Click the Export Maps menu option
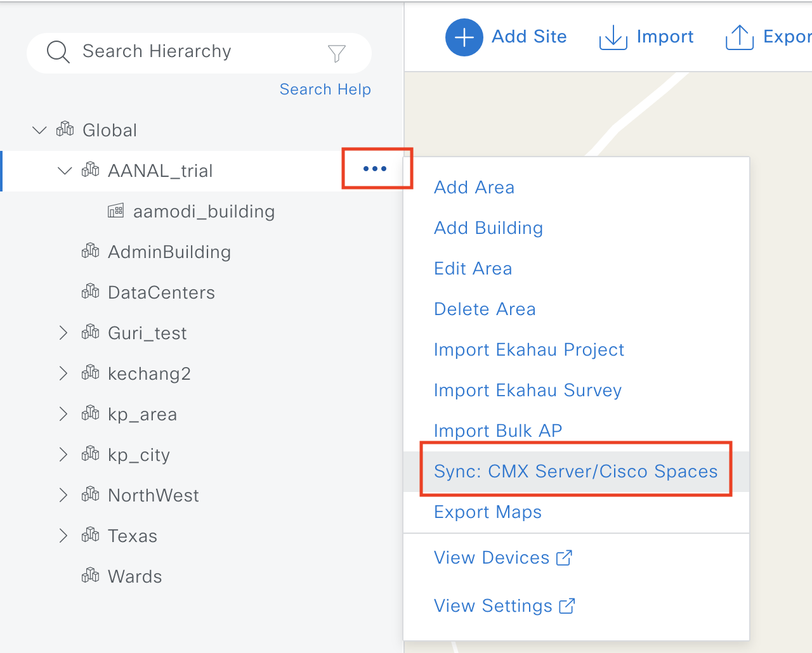Screen dimensions: 812x653 487,512
